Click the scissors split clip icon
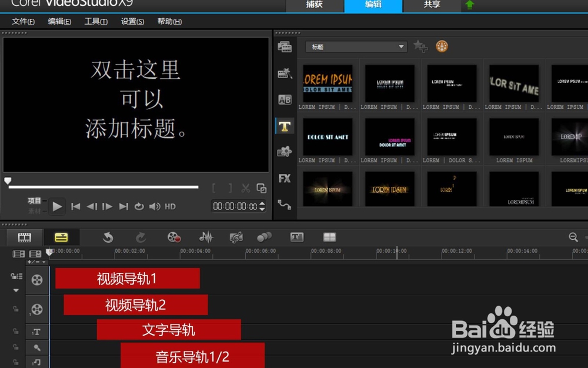 (246, 188)
